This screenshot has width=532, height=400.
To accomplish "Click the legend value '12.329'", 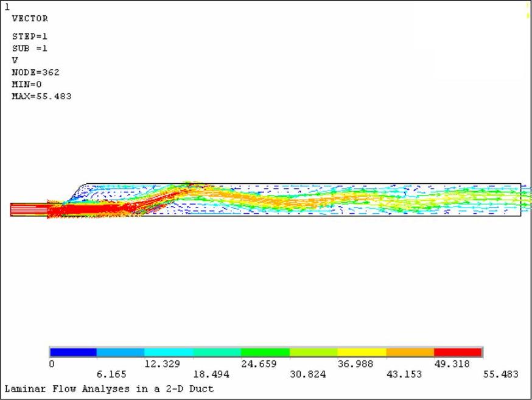I will click(x=162, y=364).
